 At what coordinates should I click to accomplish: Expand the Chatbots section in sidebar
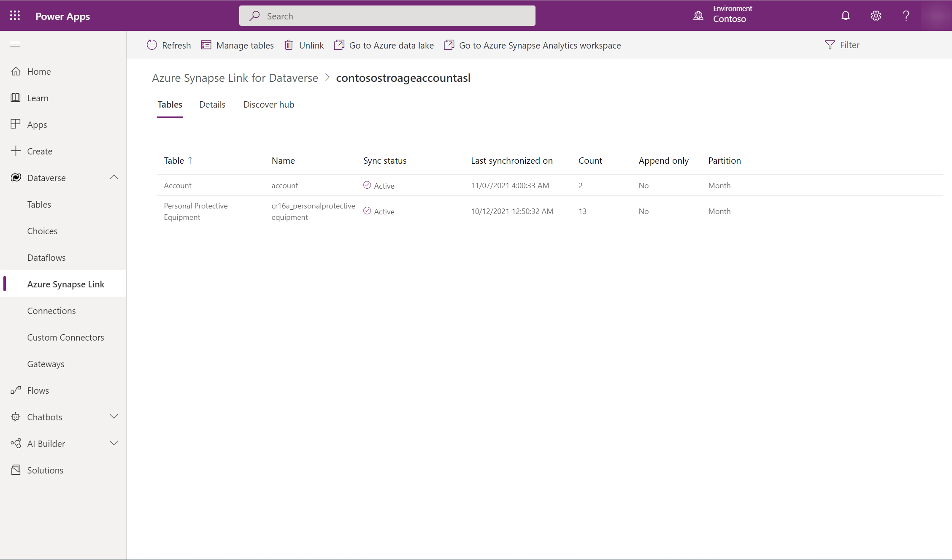click(114, 417)
